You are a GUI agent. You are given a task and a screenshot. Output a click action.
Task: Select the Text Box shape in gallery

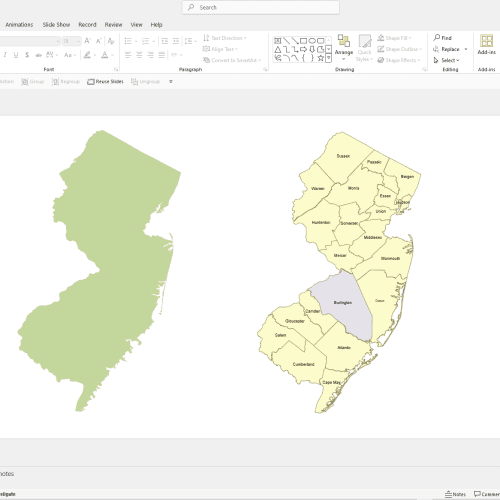point(277,41)
